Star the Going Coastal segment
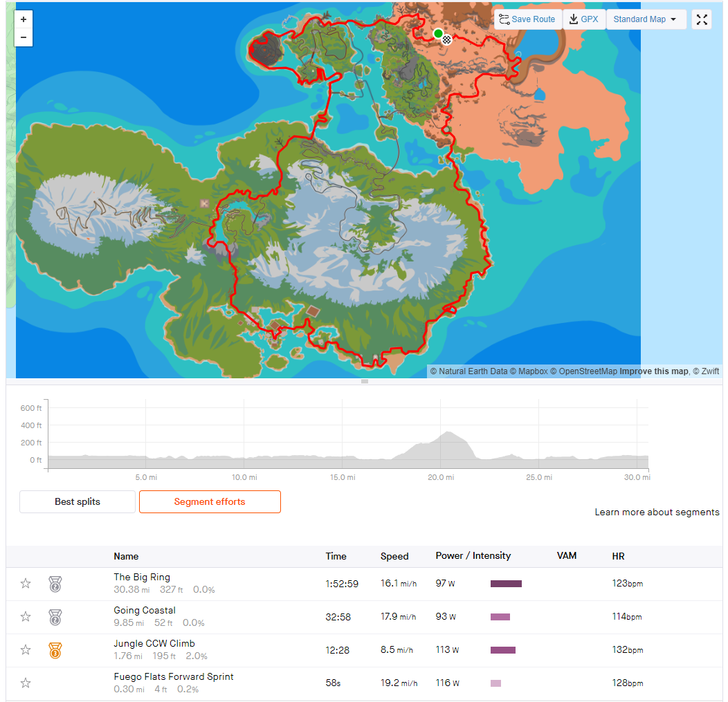The height and width of the screenshot is (702, 728). 26,617
